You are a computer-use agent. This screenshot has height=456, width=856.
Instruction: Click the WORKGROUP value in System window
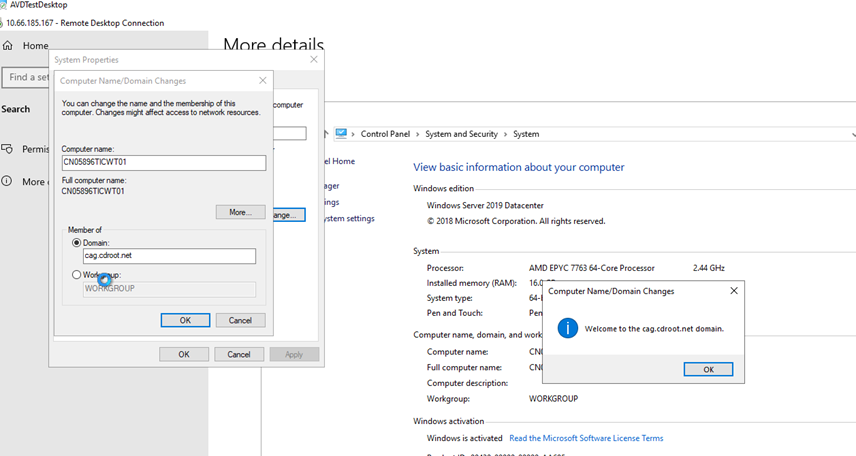tap(553, 399)
